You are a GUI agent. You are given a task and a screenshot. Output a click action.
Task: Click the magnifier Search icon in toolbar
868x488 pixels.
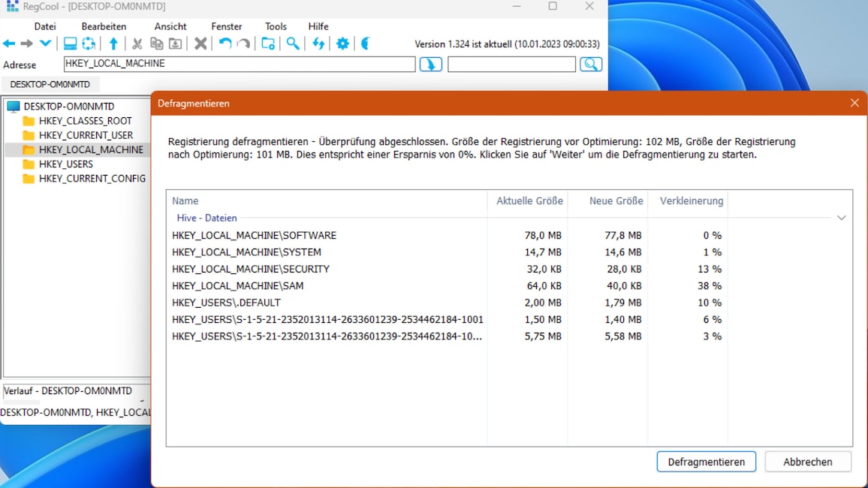[x=293, y=43]
